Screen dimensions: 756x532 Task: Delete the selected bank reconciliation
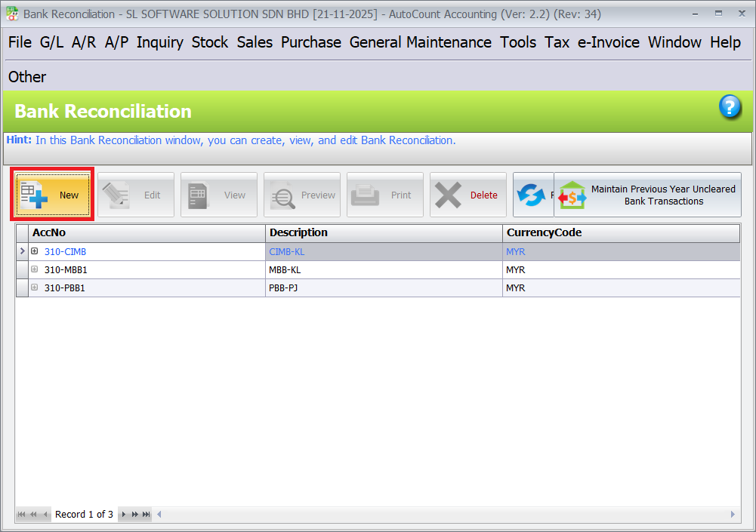(467, 194)
